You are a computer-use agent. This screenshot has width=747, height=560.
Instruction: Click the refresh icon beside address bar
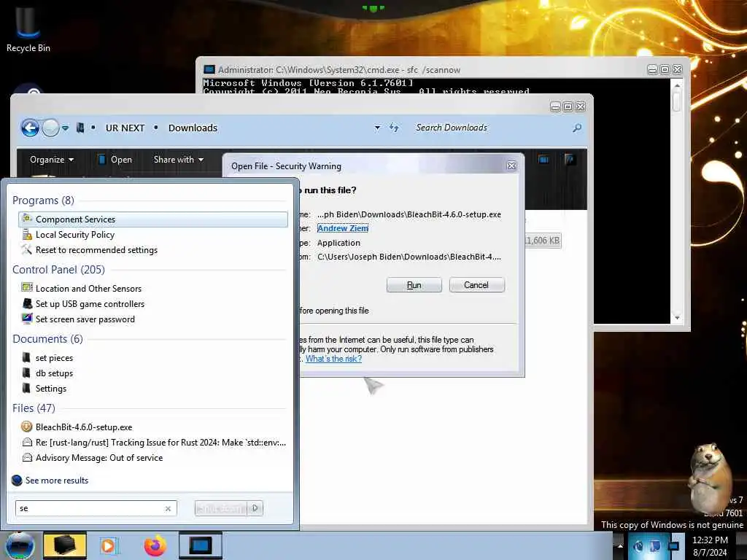pyautogui.click(x=394, y=128)
